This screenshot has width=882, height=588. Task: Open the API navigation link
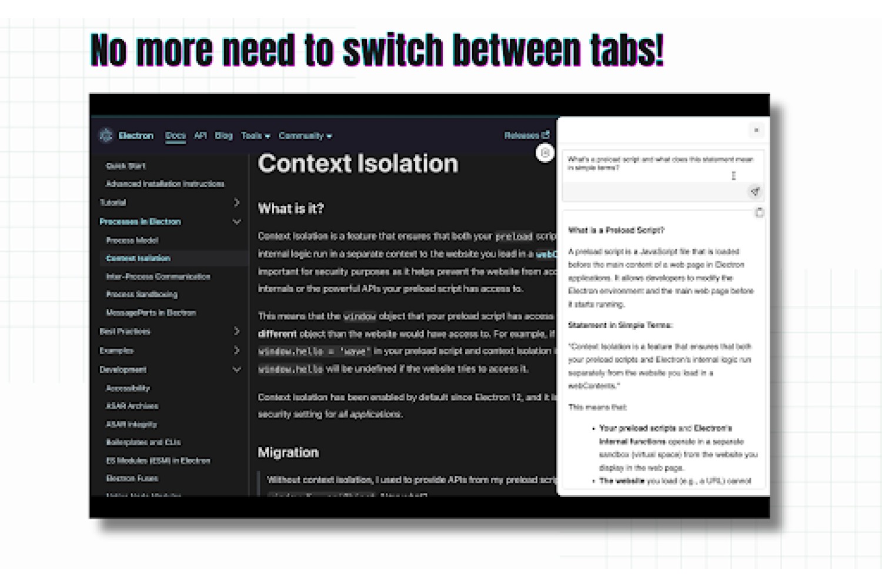(x=201, y=135)
